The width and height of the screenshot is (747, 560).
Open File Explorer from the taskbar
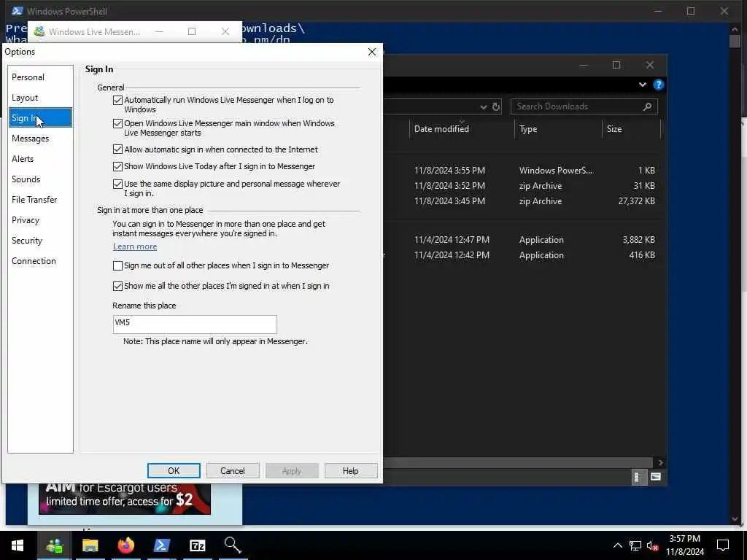click(90, 545)
